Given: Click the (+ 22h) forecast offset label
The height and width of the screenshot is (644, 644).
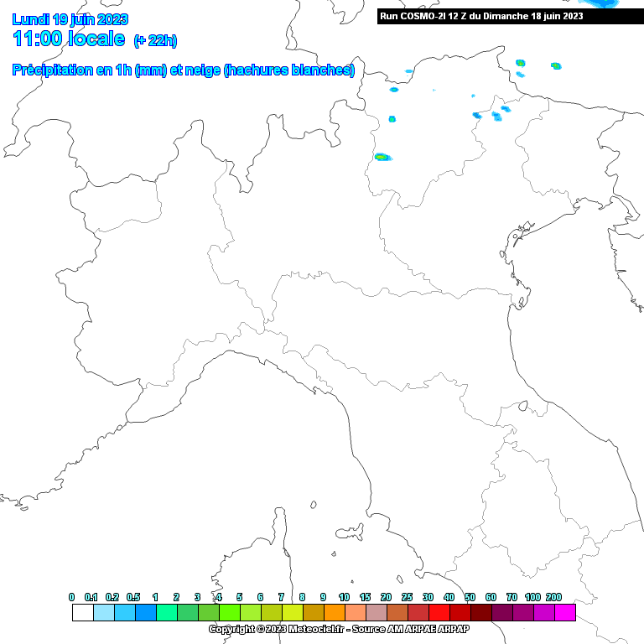Looking at the screenshot, I should pyautogui.click(x=155, y=40).
